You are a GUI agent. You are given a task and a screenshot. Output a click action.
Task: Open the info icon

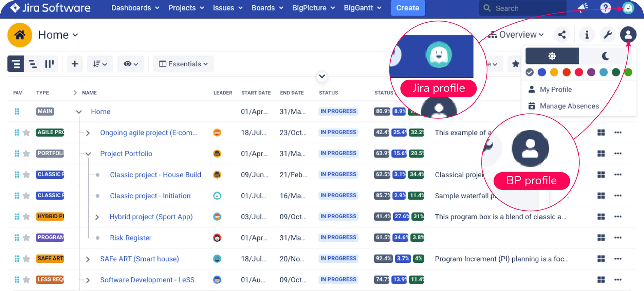(x=587, y=35)
